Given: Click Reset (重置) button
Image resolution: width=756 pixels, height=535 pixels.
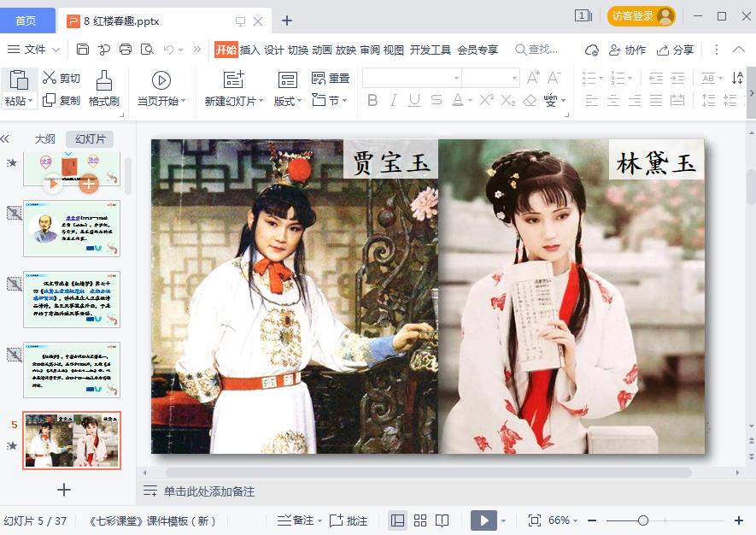Looking at the screenshot, I should click(x=331, y=78).
